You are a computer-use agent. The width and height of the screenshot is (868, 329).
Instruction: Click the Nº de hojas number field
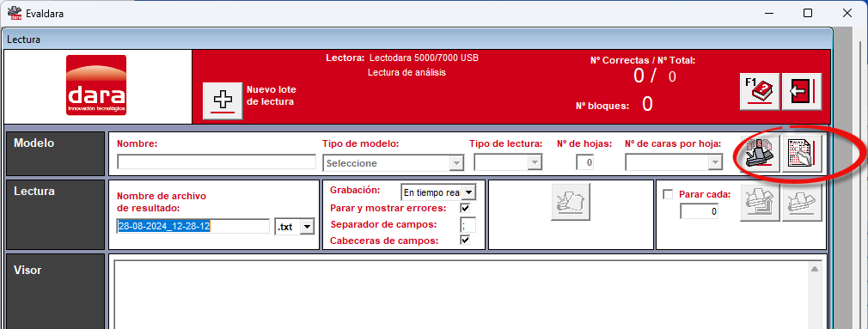(584, 162)
